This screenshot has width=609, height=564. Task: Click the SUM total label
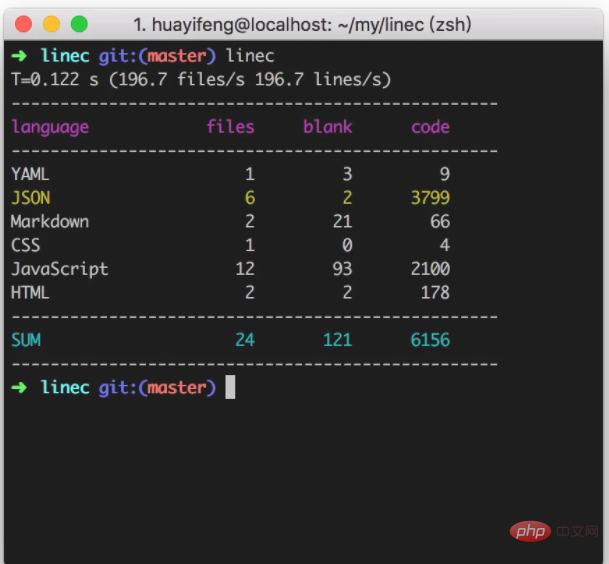coord(25,340)
